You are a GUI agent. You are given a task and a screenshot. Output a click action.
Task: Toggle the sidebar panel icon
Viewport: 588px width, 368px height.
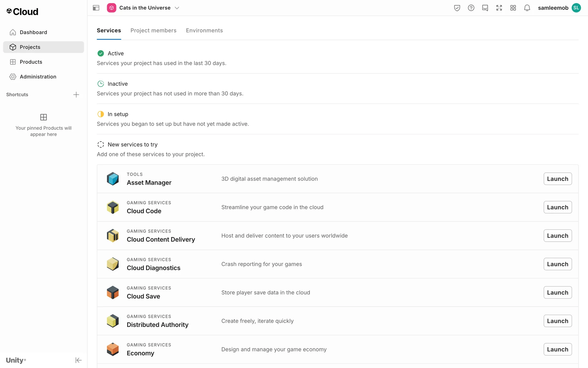[96, 8]
